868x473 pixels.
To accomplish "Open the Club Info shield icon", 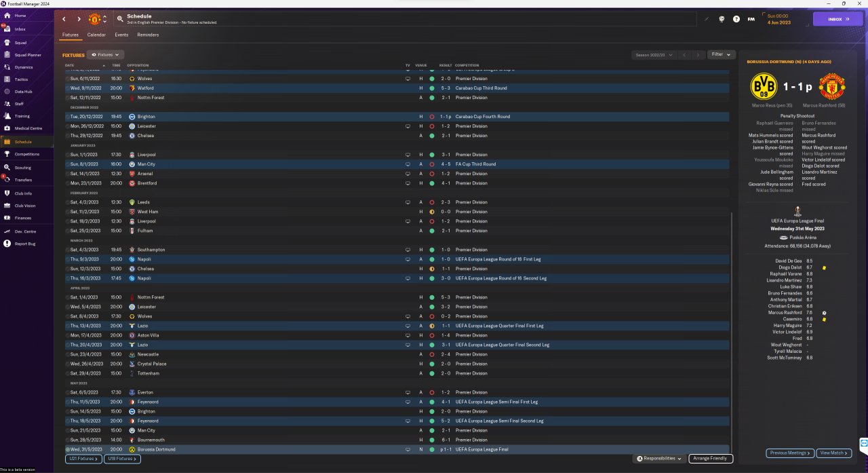I will (x=7, y=193).
